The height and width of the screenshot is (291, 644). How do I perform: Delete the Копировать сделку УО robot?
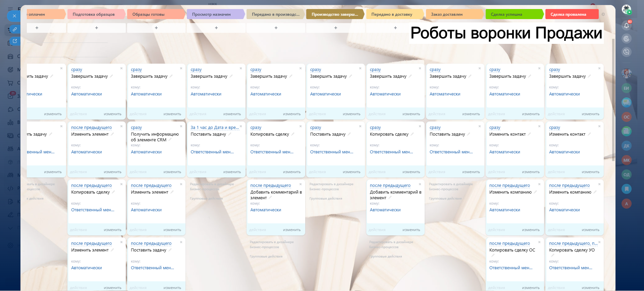click(x=599, y=242)
